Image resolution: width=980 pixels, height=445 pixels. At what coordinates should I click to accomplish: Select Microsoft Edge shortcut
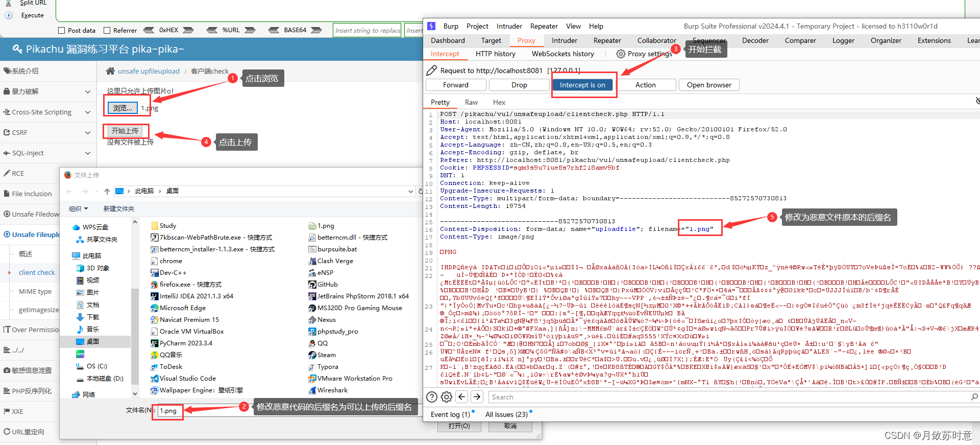pos(178,308)
